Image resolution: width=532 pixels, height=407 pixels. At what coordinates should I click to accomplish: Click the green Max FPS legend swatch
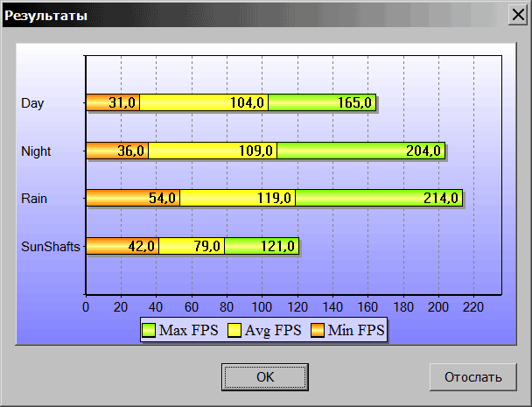[149, 330]
